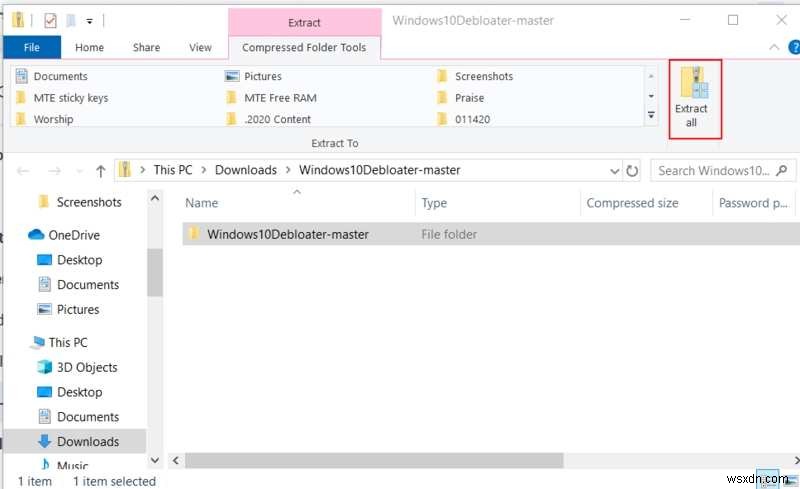Screen dimensions: 800x489
Task: Click the zipped folder title bar icon
Action: [x=18, y=20]
